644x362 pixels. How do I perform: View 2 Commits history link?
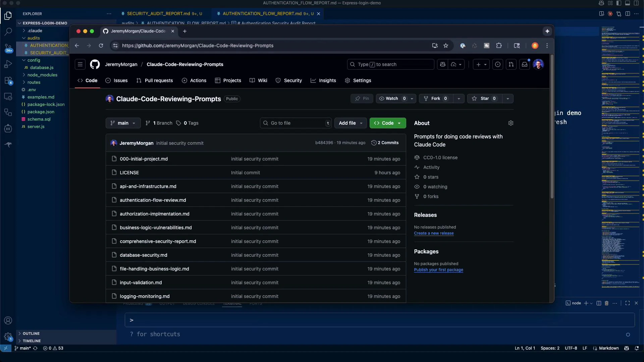385,143
